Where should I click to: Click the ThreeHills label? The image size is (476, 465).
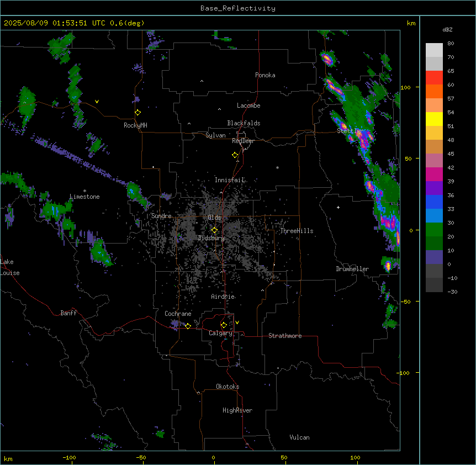(x=297, y=231)
